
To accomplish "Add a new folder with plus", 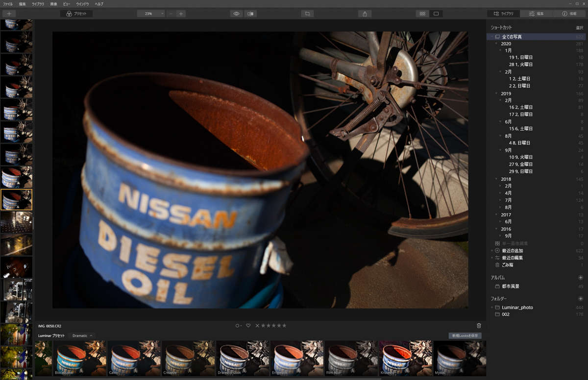I will click(x=581, y=299).
